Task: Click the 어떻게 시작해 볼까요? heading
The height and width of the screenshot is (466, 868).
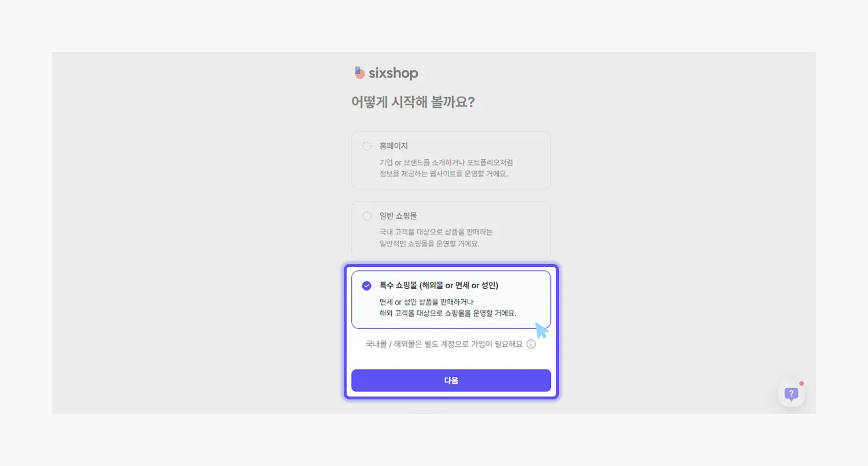Action: pos(413,102)
